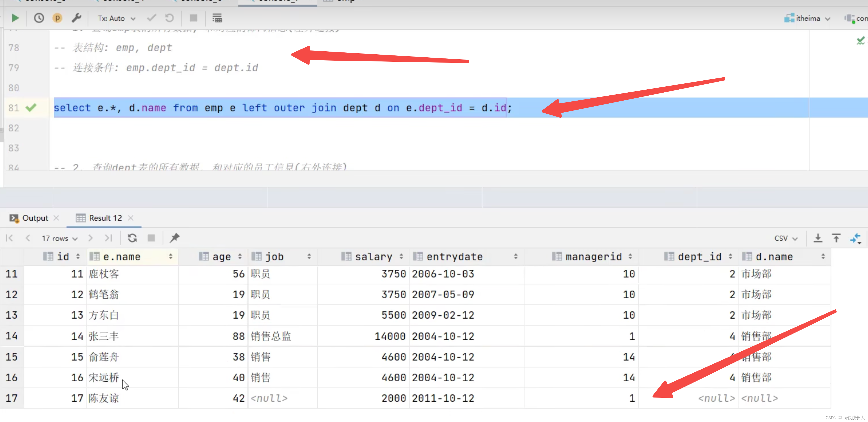Open settings via the wrench icon
The image size is (868, 422).
[77, 18]
